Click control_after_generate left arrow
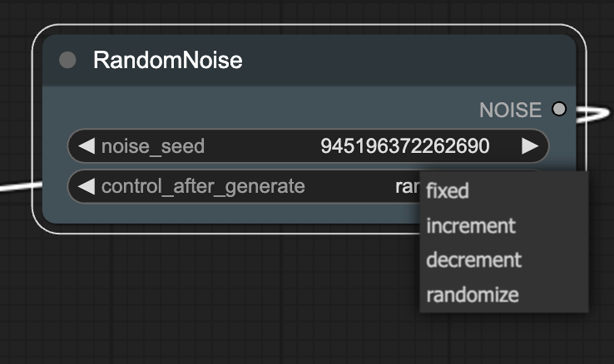This screenshot has height=364, width=614. 87,187
